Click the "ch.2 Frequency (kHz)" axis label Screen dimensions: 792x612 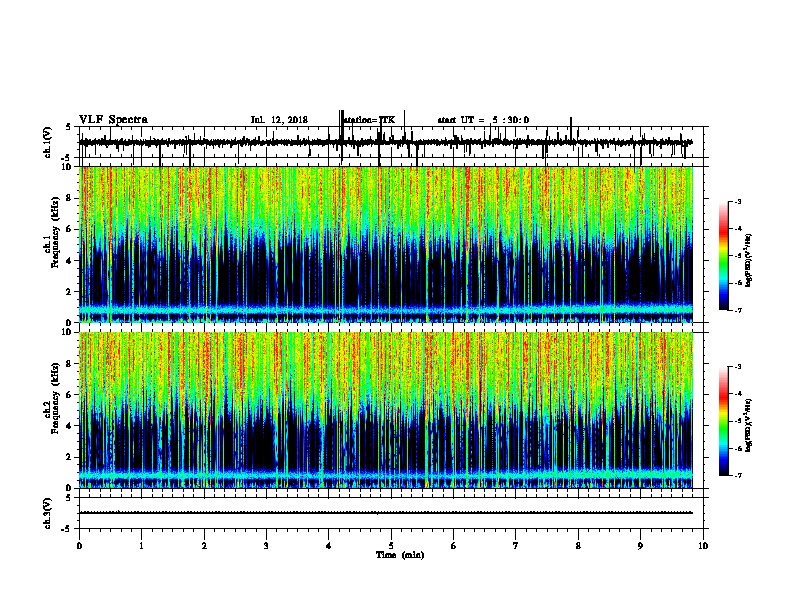point(53,398)
